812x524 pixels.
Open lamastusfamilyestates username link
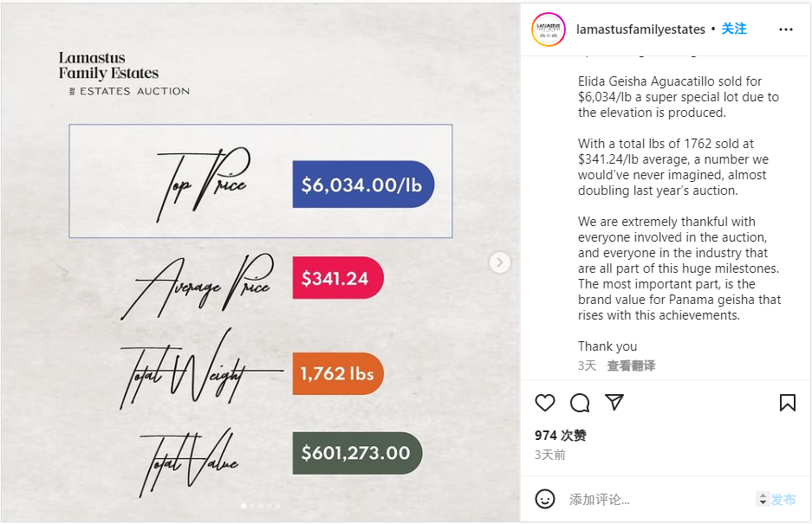pyautogui.click(x=640, y=29)
